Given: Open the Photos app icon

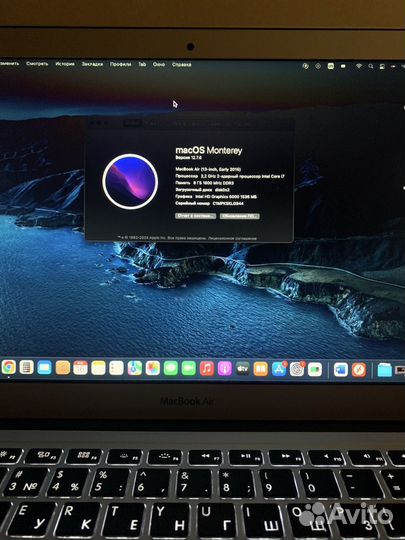Looking at the screenshot, I should tap(153, 368).
